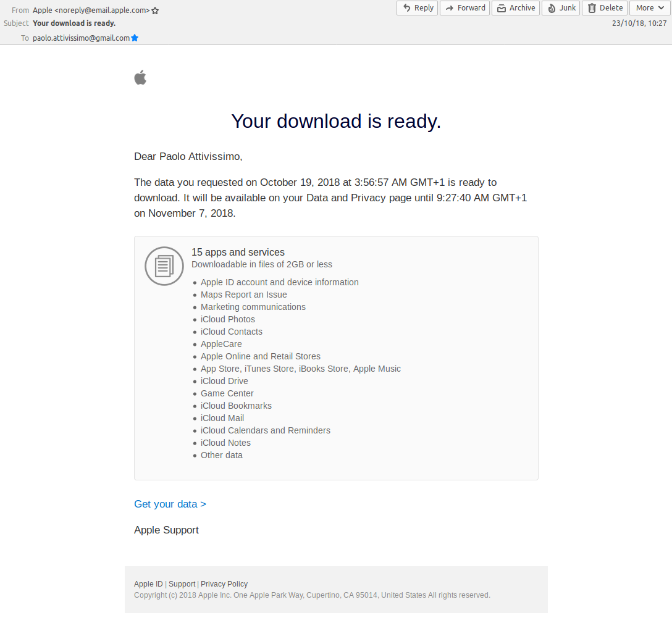Click the documents icon in services box
This screenshot has width=672, height=623.
click(164, 266)
